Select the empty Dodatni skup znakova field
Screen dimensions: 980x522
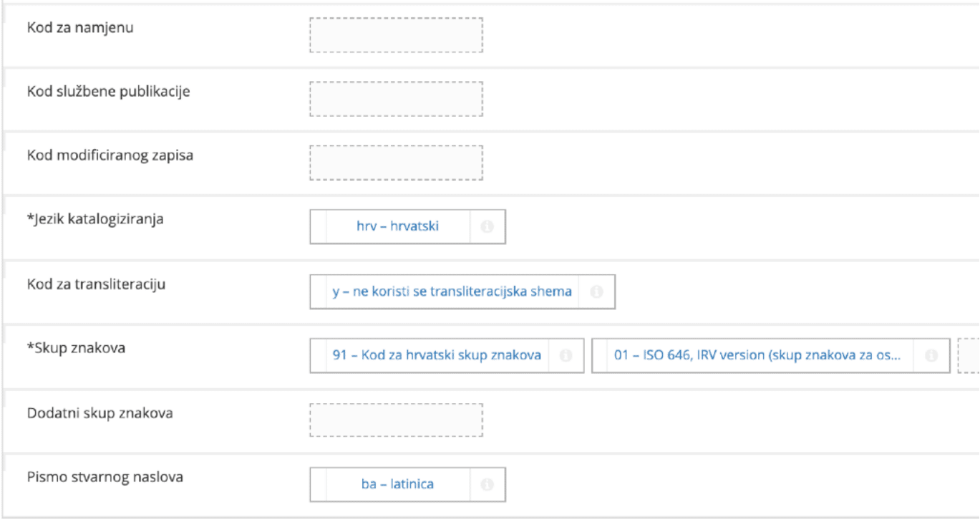396,420
